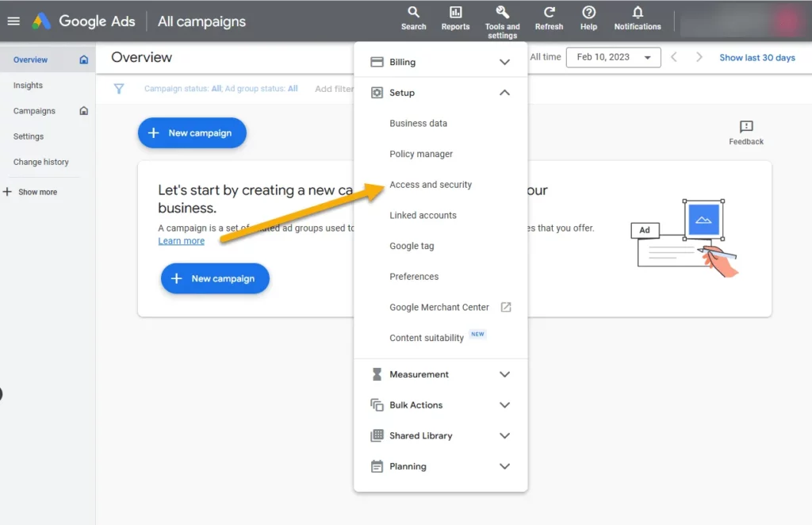Open the hamburger main menu icon

(13, 21)
